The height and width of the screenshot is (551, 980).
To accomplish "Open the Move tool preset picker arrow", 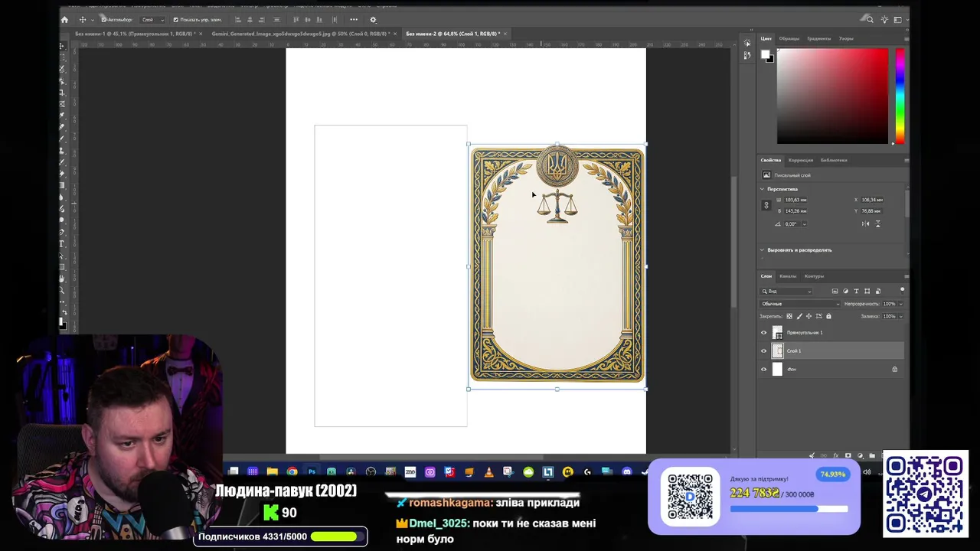I will click(92, 20).
